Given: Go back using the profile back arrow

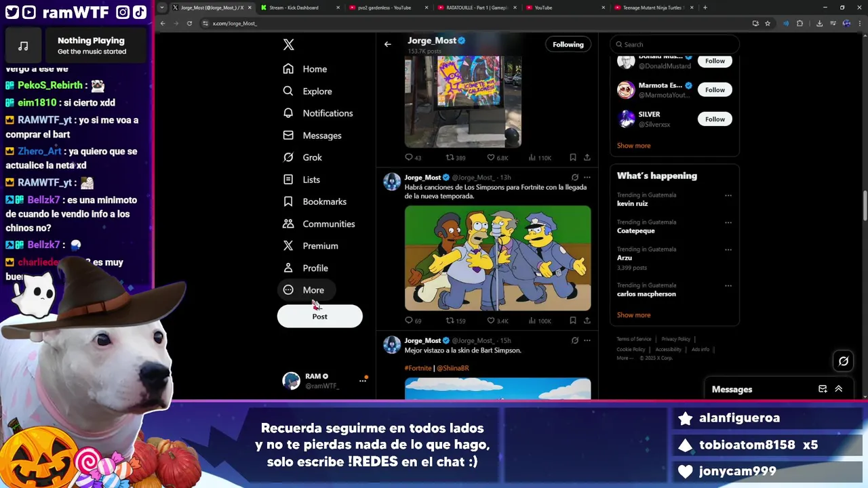Looking at the screenshot, I should (387, 45).
